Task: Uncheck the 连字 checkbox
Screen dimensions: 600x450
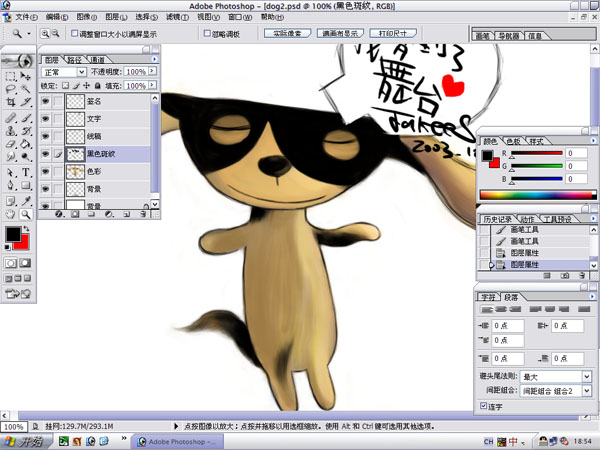Action: 483,406
